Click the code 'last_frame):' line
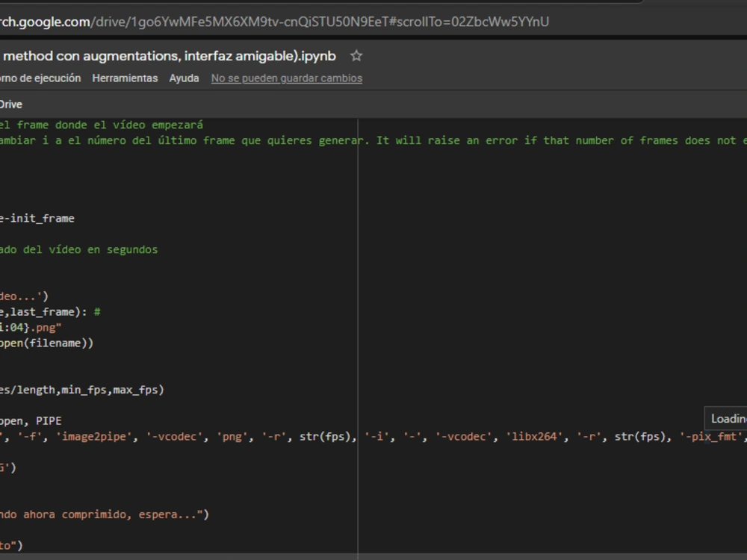The image size is (747, 560). (49, 312)
